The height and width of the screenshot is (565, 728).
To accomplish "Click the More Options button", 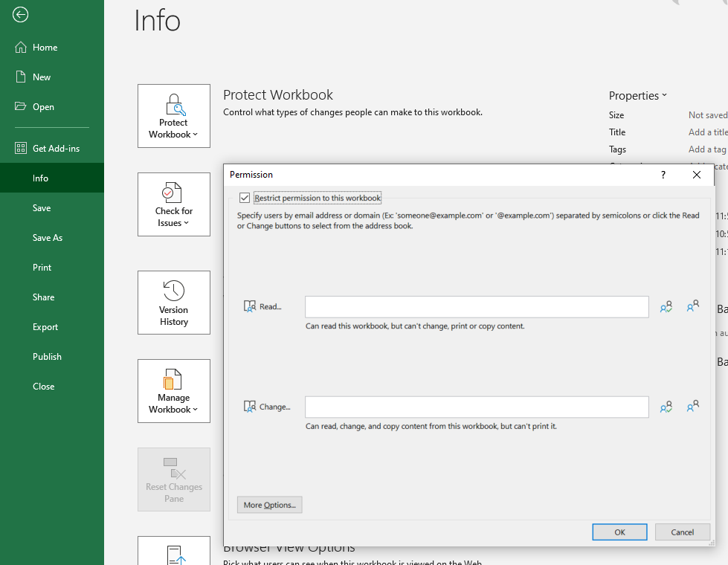I will point(269,505).
